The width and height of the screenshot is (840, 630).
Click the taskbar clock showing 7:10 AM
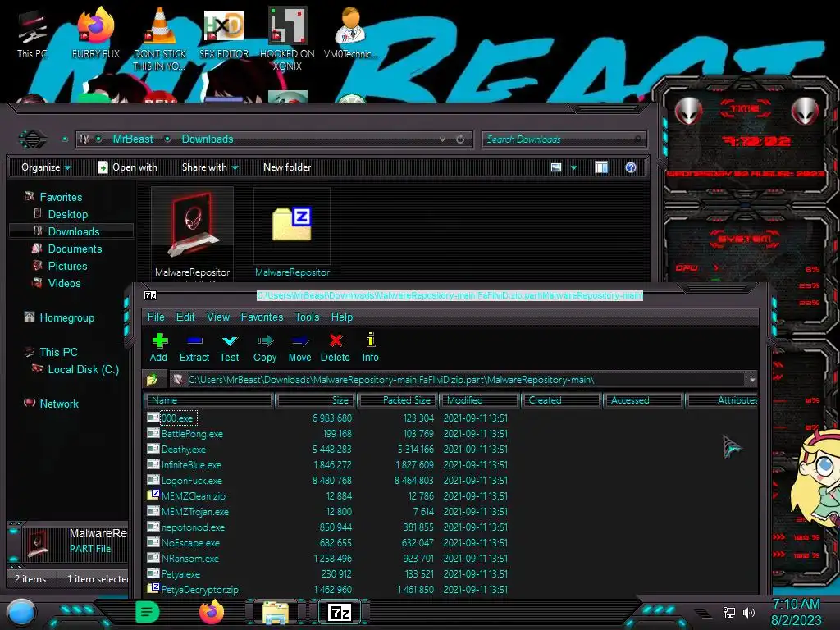pyautogui.click(x=796, y=605)
